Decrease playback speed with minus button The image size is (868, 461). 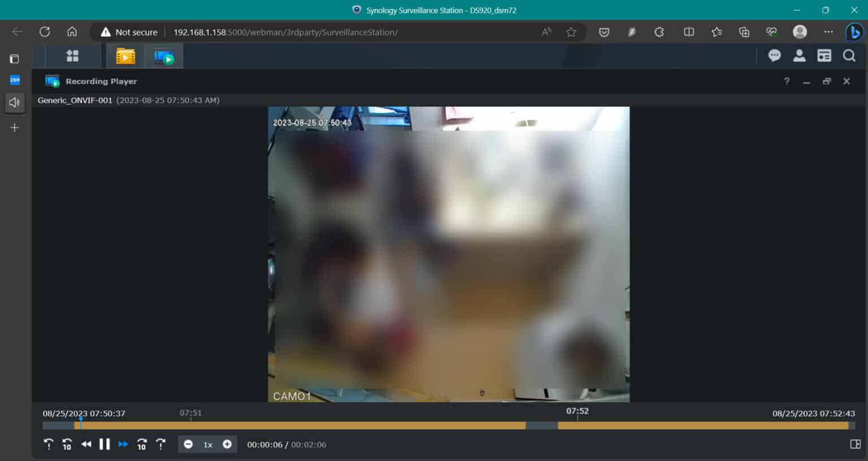click(189, 444)
